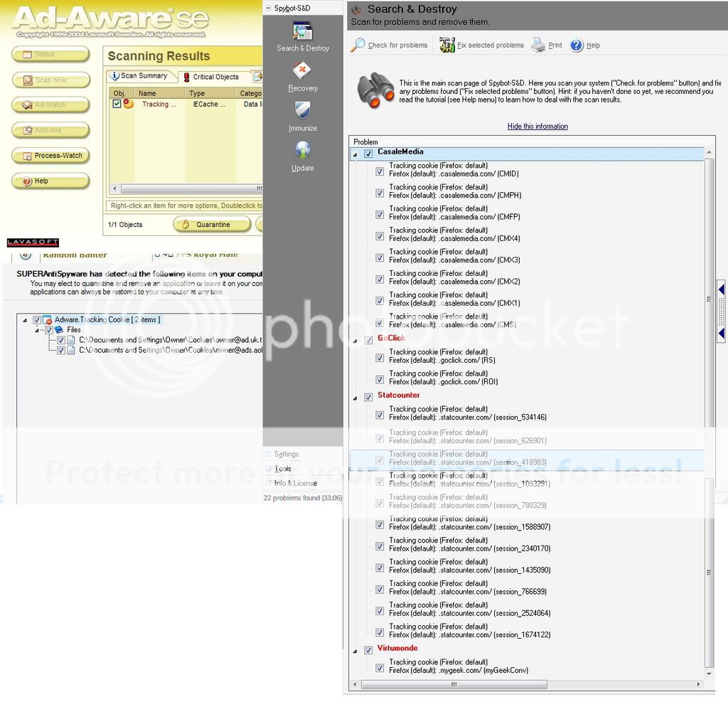Click the Help label in Spybot toolbar
Image resolution: width=728 pixels, height=702 pixels.
(x=593, y=45)
